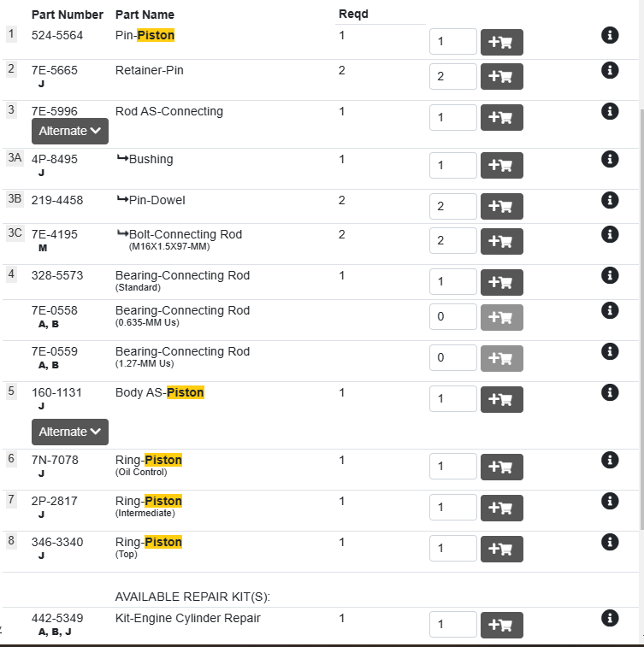Click quantity field for Bearing-Connecting Rod 328-5573
This screenshot has height=647, width=644.
452,282
